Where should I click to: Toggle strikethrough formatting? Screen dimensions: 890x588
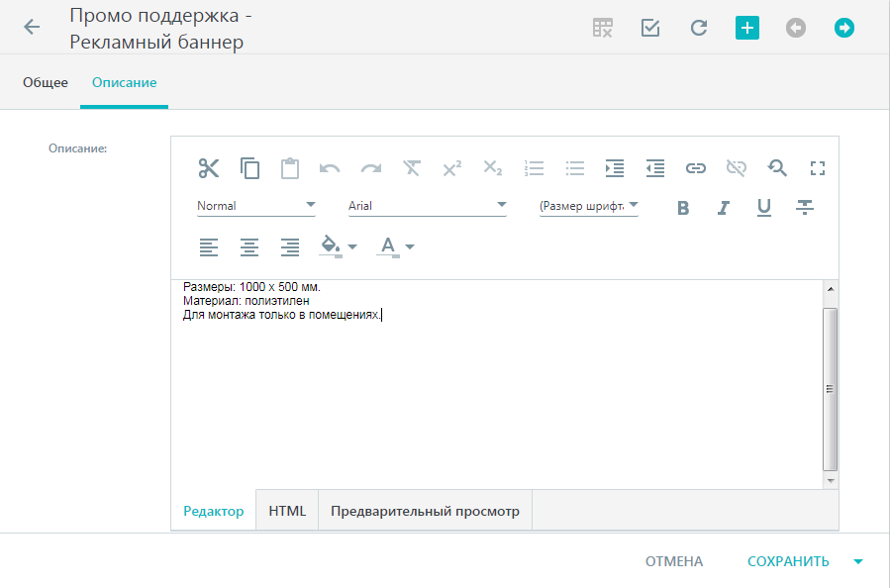coord(805,208)
